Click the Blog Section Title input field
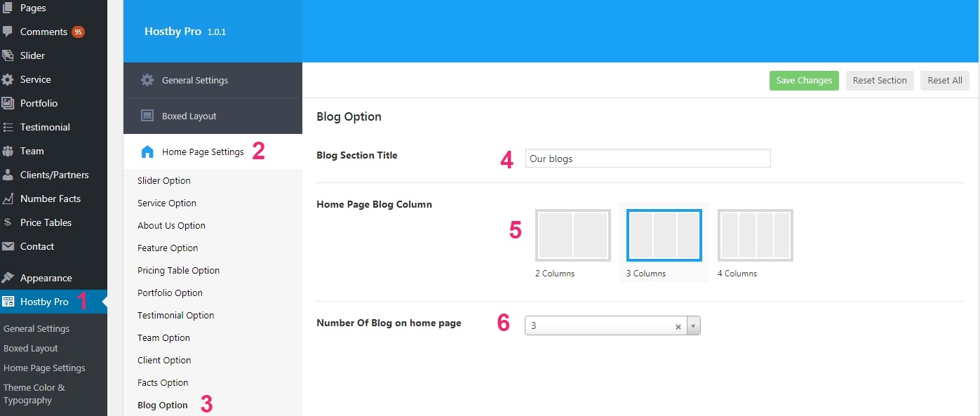This screenshot has width=980, height=416. 647,159
